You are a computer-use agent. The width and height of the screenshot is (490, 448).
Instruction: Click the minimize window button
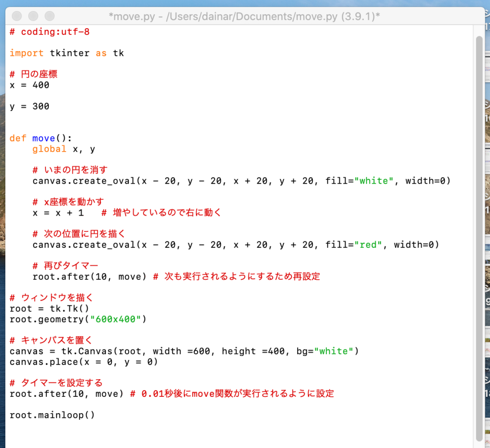coord(33,16)
